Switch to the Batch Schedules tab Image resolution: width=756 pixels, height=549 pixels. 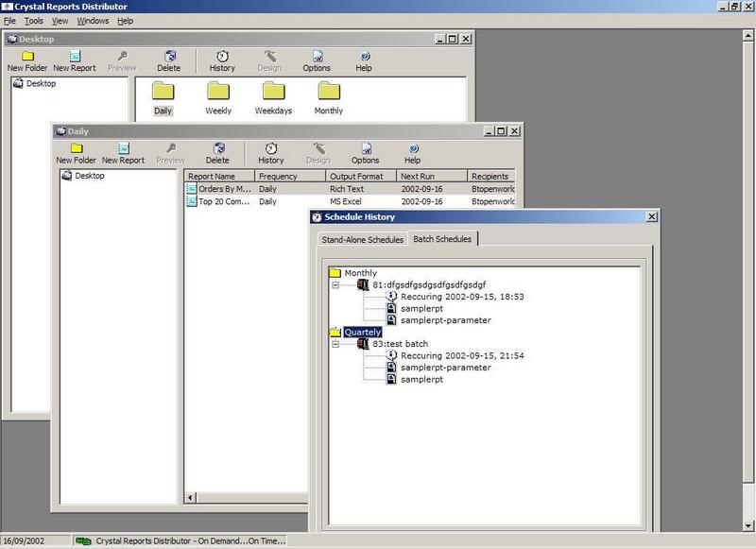pyautogui.click(x=442, y=238)
